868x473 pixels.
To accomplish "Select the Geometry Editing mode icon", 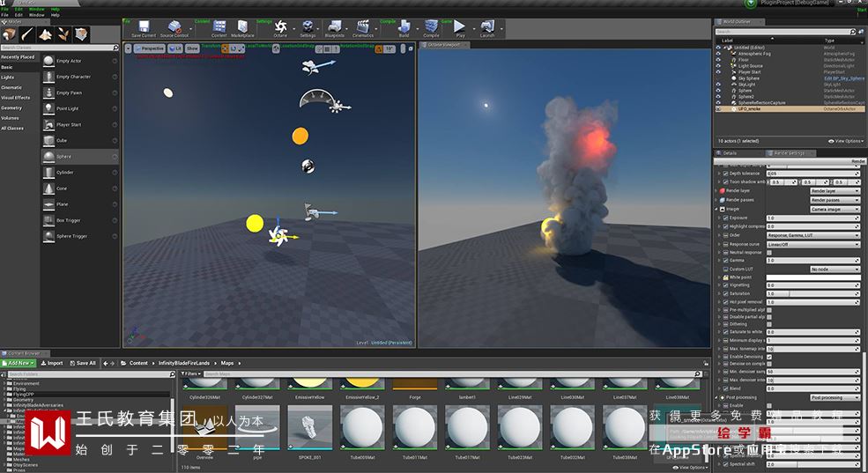I will [81, 35].
